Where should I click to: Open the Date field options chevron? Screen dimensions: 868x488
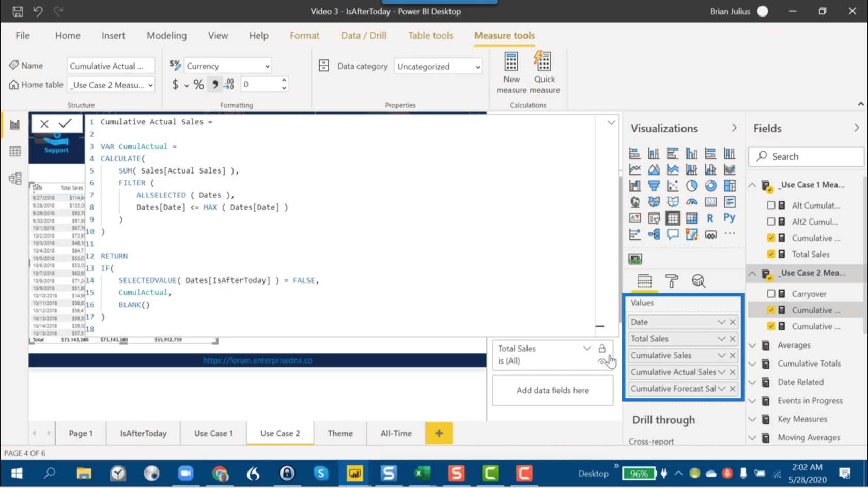(721, 322)
